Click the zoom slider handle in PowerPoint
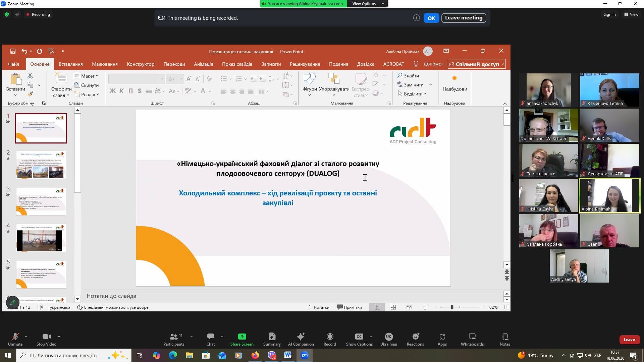644x362 pixels. click(452, 307)
